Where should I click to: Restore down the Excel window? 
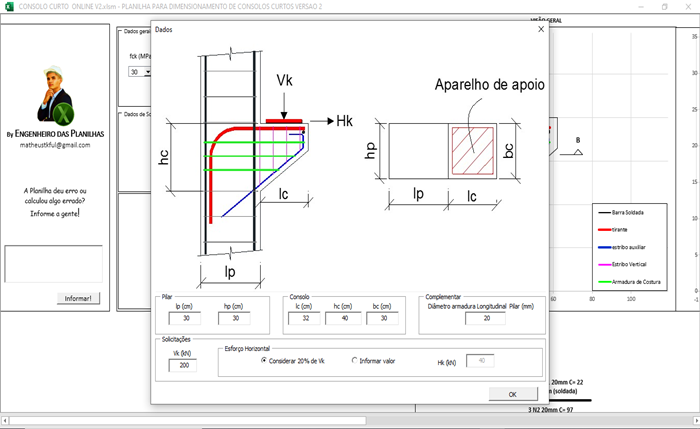665,6
